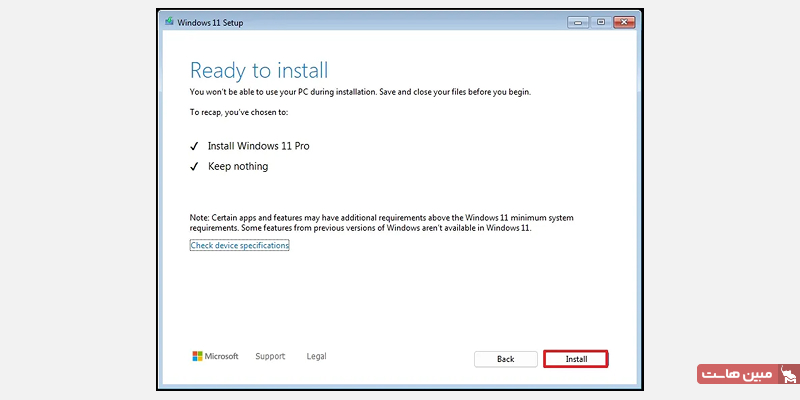
Task: Go back with the Back button
Action: click(506, 359)
